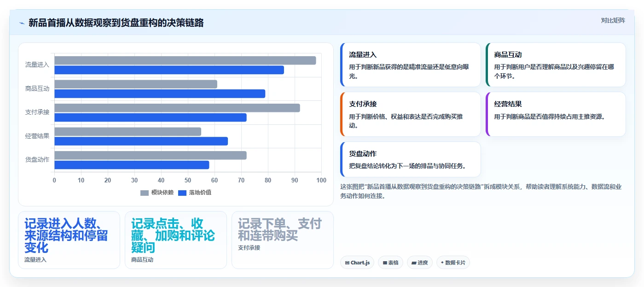Image resolution: width=644 pixels, height=287 pixels.
Task: Select the stat card 记录进入人数、来源结构和停留变化
Action: (69, 240)
